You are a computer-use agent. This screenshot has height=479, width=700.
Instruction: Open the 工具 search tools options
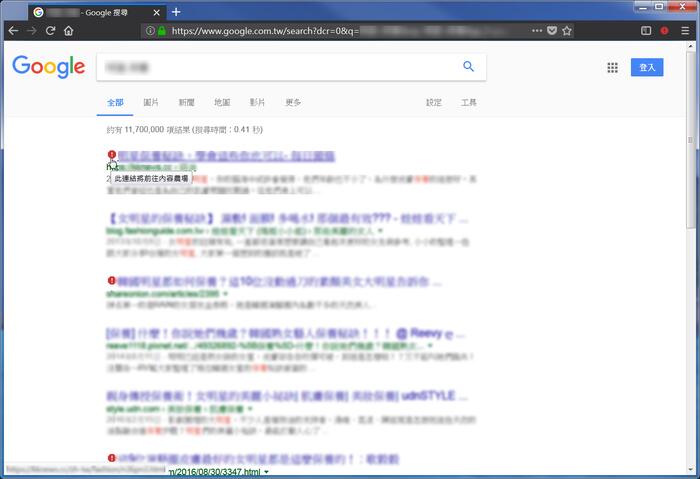point(468,102)
